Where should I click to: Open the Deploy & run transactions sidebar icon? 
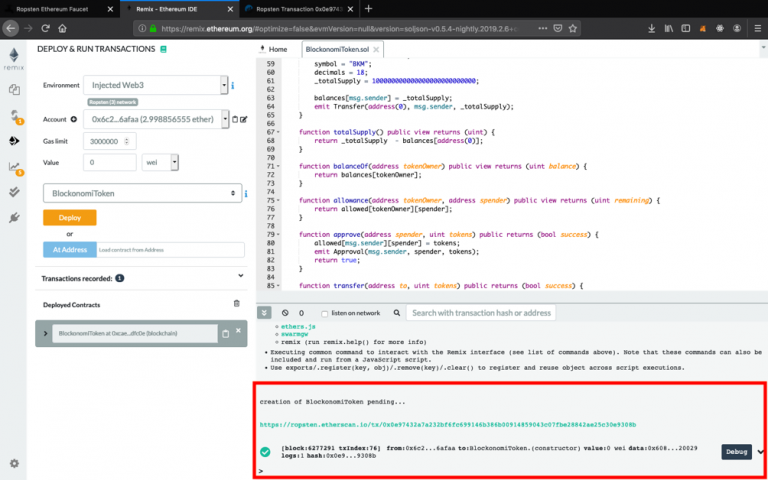14,141
